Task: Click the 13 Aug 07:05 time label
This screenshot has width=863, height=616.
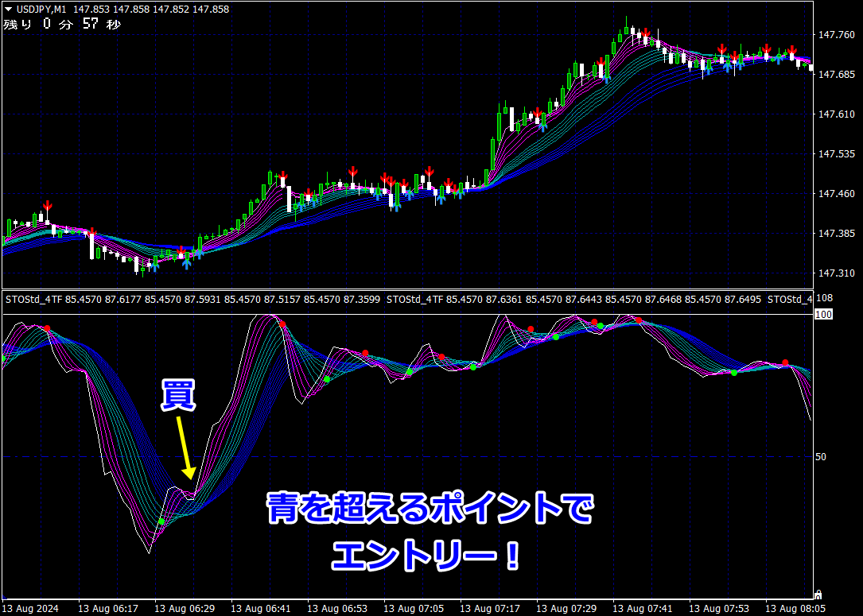Action: pyautogui.click(x=414, y=609)
